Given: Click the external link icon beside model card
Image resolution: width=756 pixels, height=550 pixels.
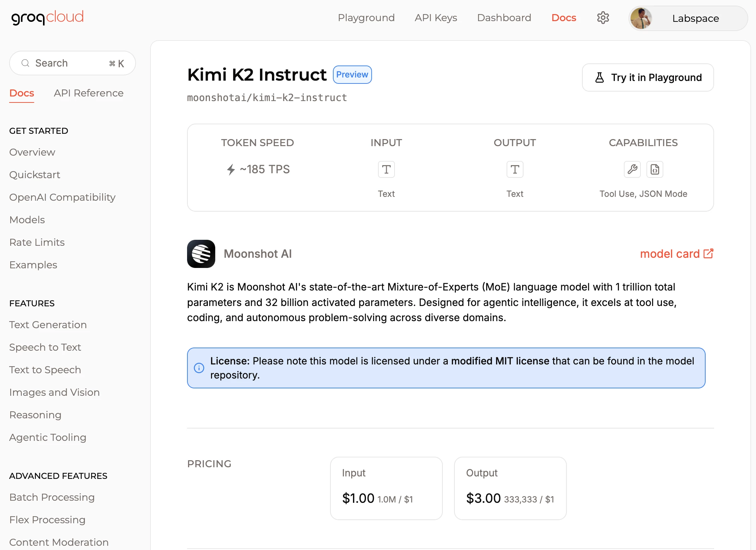Looking at the screenshot, I should tap(708, 254).
